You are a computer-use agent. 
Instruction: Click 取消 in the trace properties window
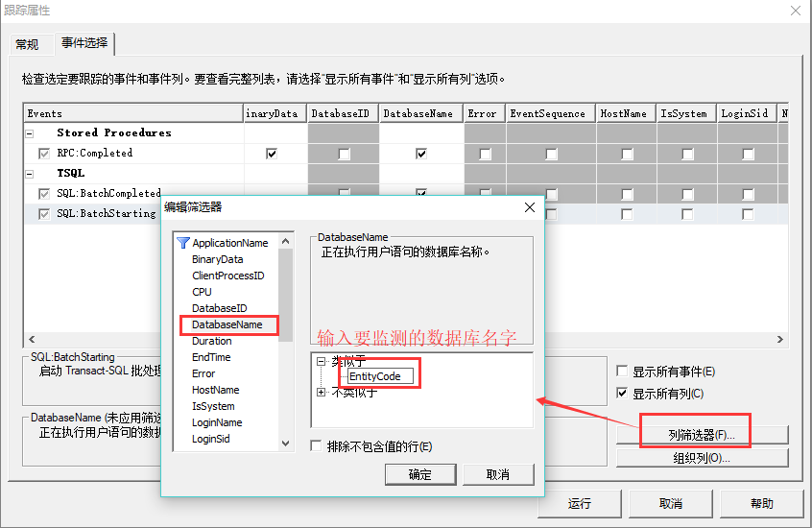[671, 503]
